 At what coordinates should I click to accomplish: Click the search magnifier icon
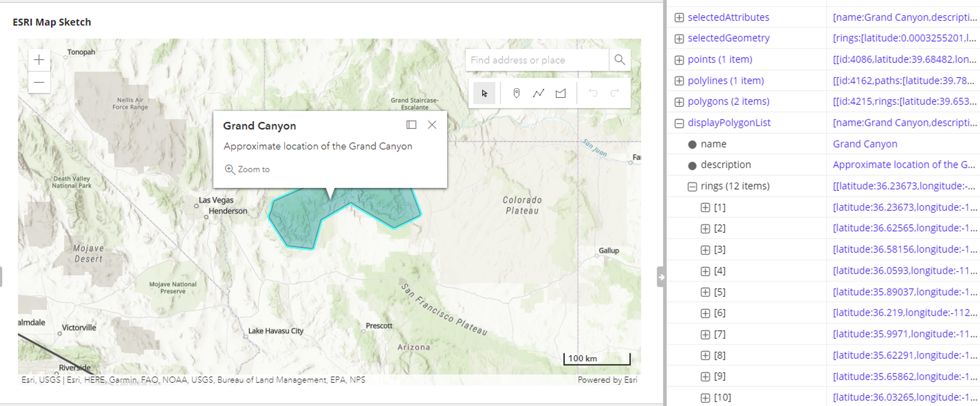click(619, 60)
